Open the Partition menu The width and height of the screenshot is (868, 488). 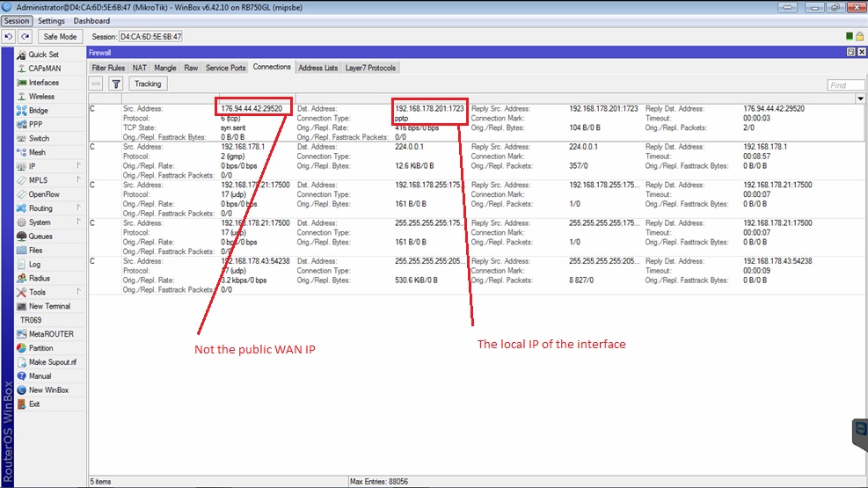41,348
